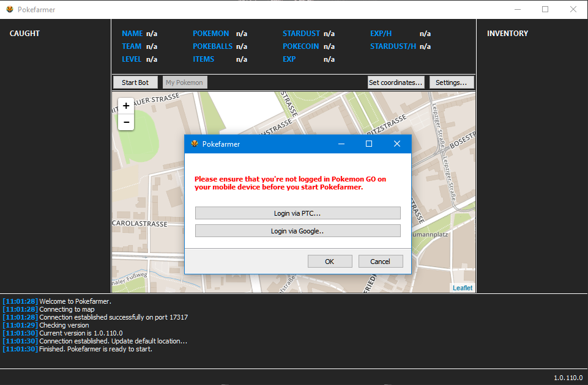Click the STARDUST/H stat label
The height and width of the screenshot is (385, 588).
(x=393, y=46)
